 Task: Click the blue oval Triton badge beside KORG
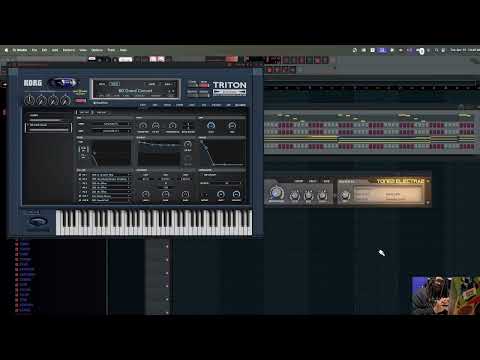click(x=63, y=83)
